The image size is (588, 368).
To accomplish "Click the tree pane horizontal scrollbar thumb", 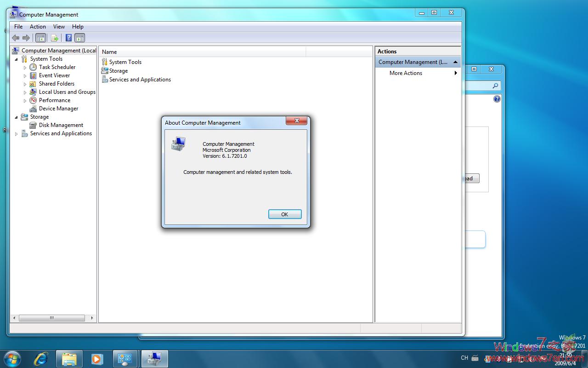I will point(52,318).
